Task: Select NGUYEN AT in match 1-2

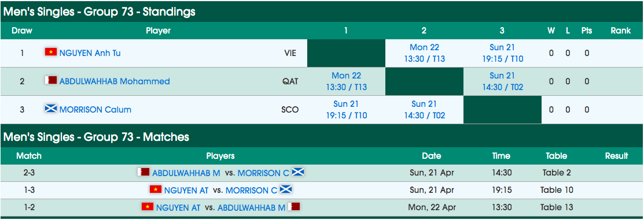Action: coord(178,207)
